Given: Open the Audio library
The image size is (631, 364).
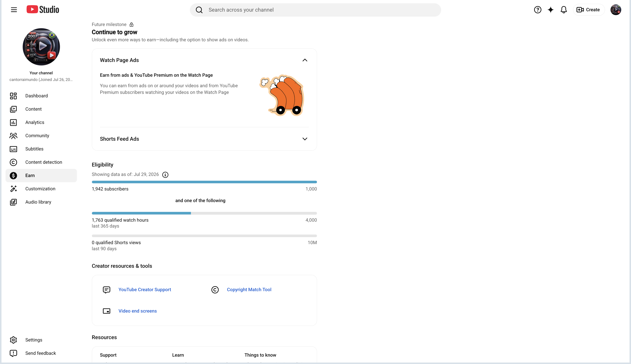Looking at the screenshot, I should (x=41, y=202).
